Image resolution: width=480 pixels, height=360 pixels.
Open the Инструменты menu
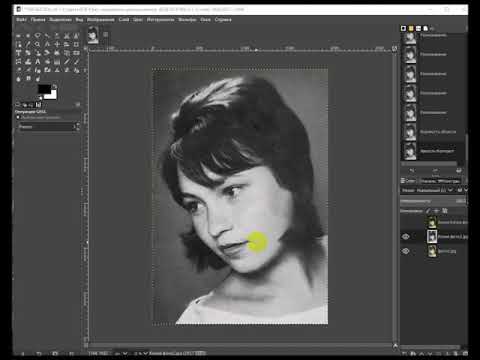(160, 20)
